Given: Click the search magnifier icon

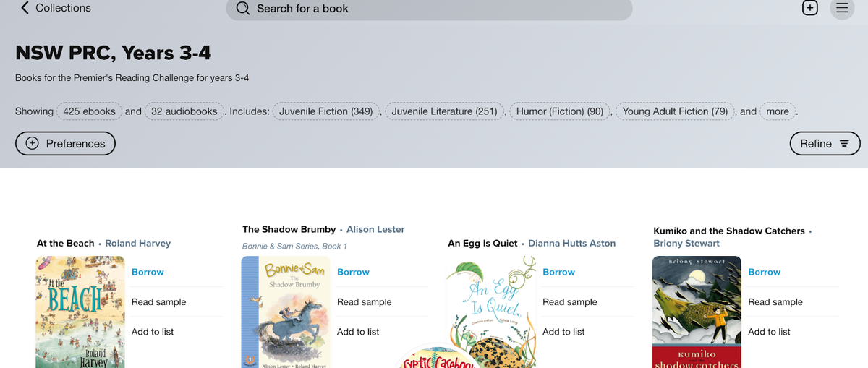Looking at the screenshot, I should (x=243, y=9).
